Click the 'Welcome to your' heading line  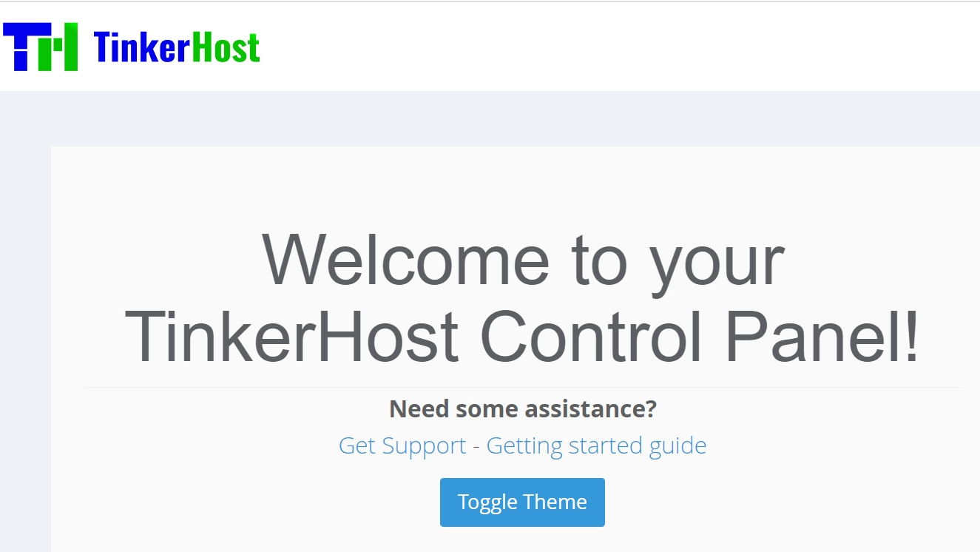523,260
